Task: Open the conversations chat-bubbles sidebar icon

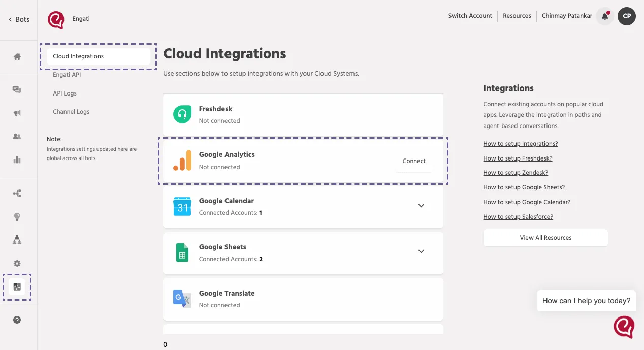Action: click(17, 90)
